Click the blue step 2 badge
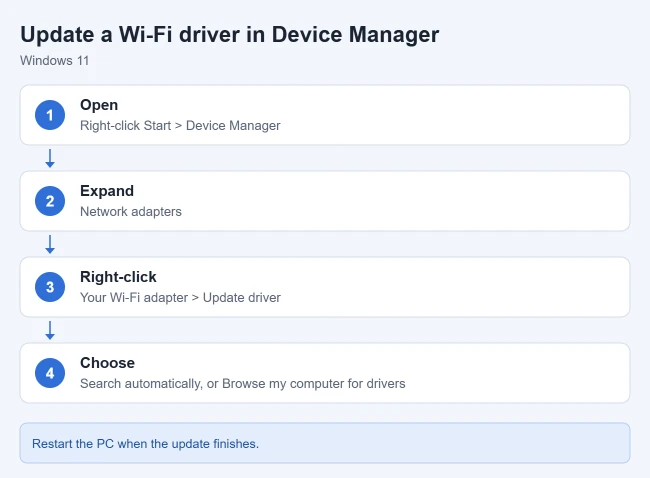Viewport: 650px width, 478px height. [50, 201]
